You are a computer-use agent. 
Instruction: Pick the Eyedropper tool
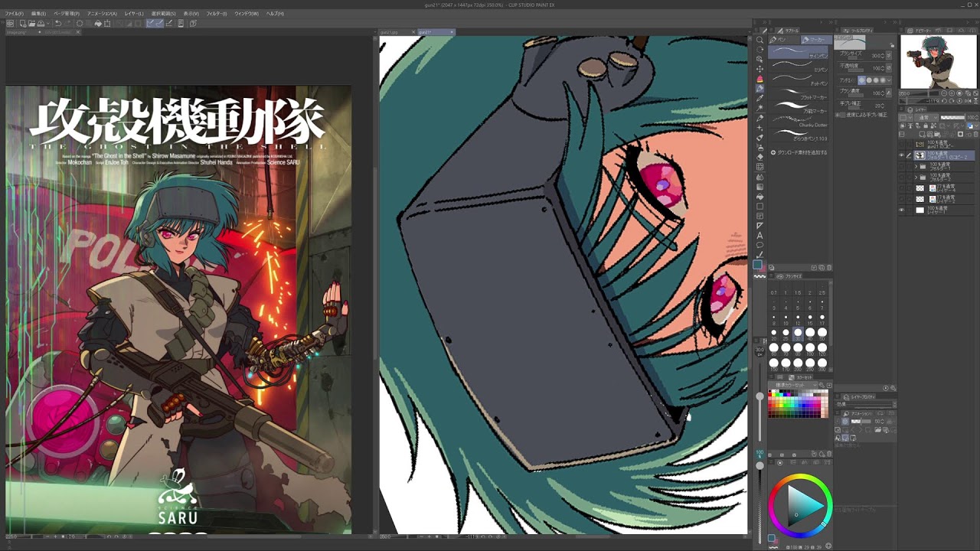pos(759,98)
